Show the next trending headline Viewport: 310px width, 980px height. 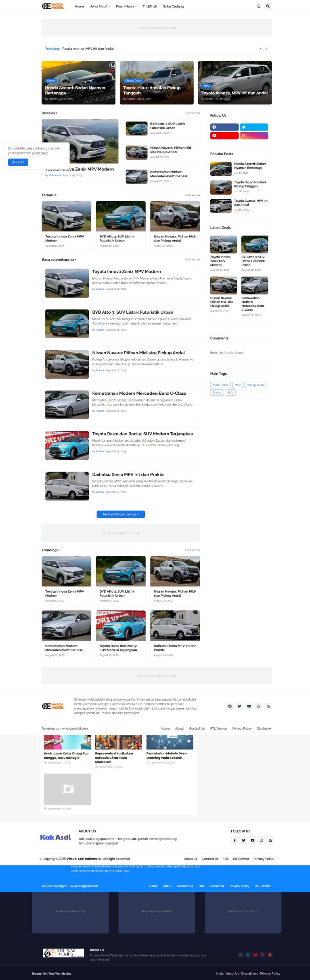[x=266, y=48]
